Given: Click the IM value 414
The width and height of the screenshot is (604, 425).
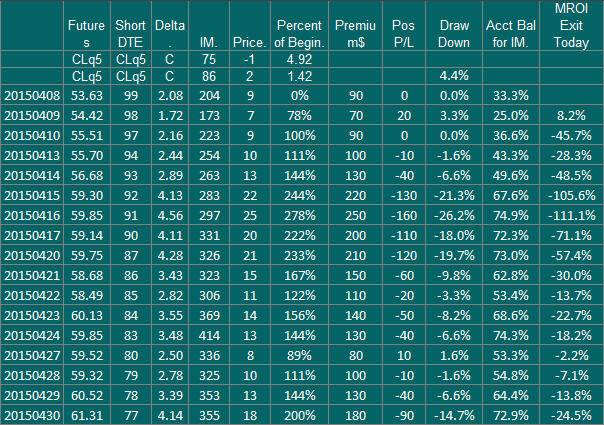Looking at the screenshot, I should [x=209, y=335].
